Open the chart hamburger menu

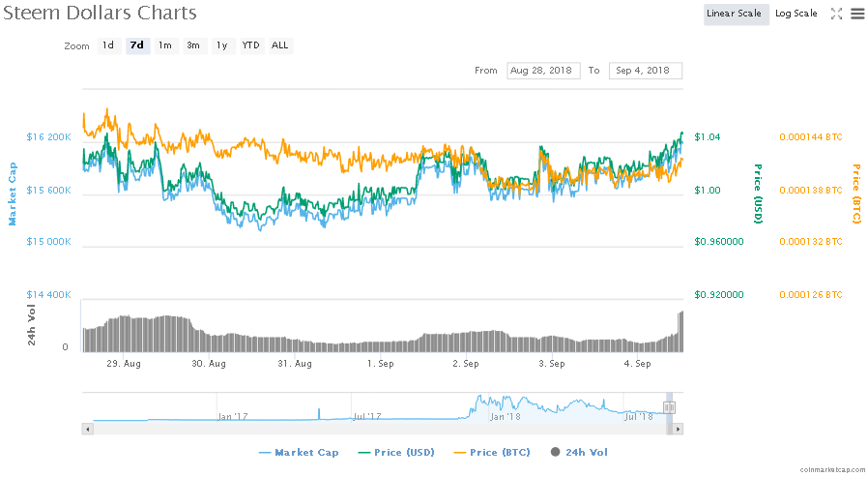click(x=857, y=14)
